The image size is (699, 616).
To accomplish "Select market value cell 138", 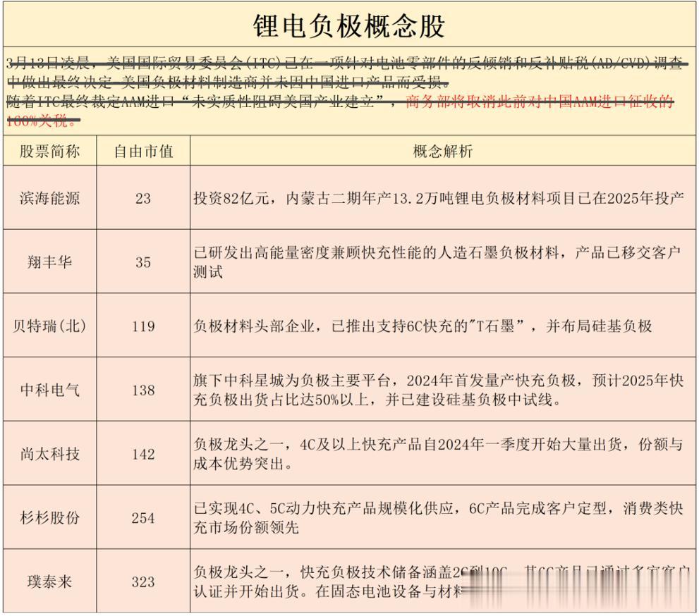I will point(143,390).
